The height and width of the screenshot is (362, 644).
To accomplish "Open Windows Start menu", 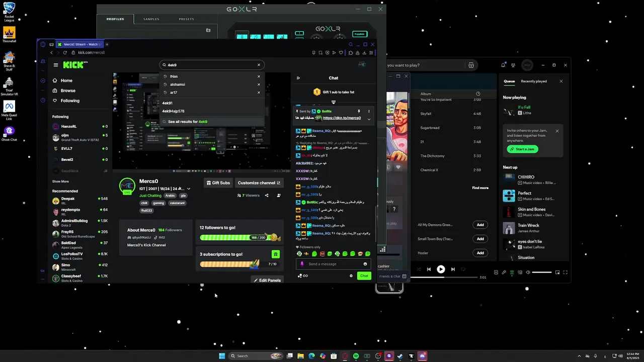I will (x=222, y=356).
